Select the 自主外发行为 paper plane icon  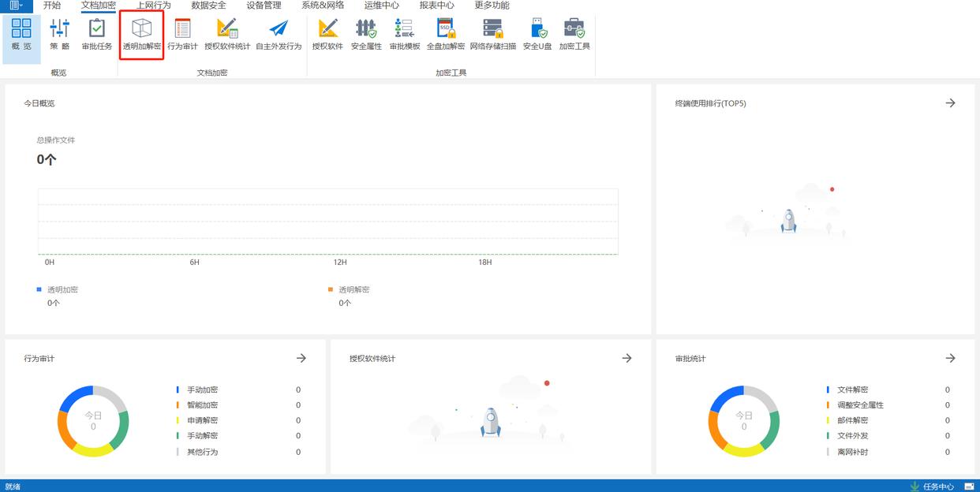(x=279, y=35)
